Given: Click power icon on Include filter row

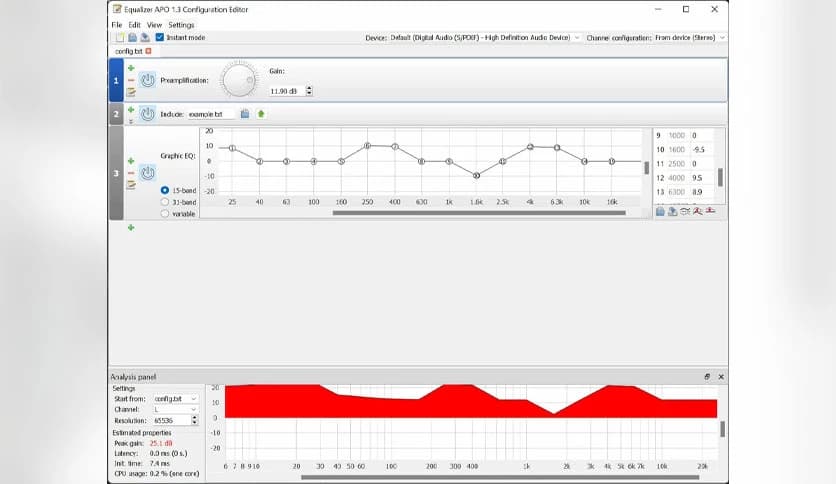Looking at the screenshot, I should pos(147,114).
